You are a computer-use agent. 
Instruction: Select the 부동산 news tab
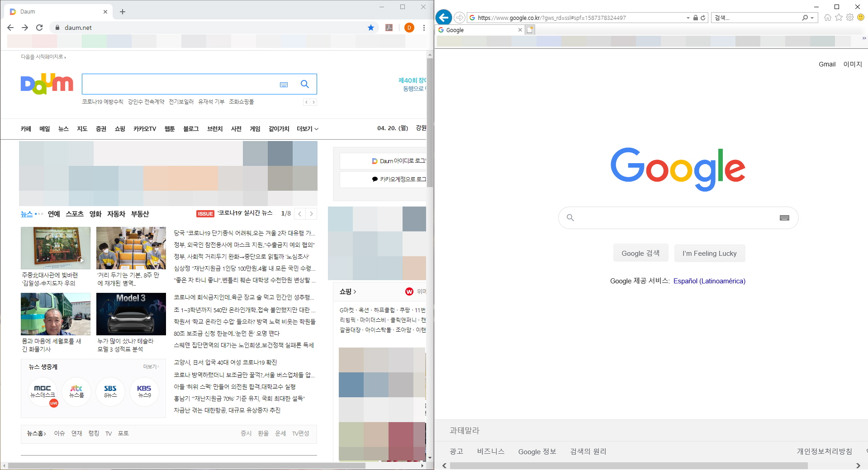pyautogui.click(x=140, y=214)
